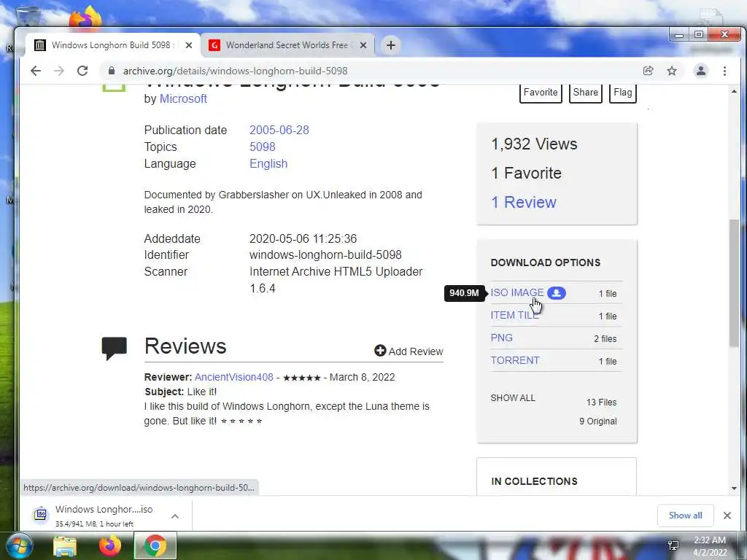This screenshot has width=747, height=560.
Task: Click the blue download icon beside ISO IMAGE
Action: 556,293
